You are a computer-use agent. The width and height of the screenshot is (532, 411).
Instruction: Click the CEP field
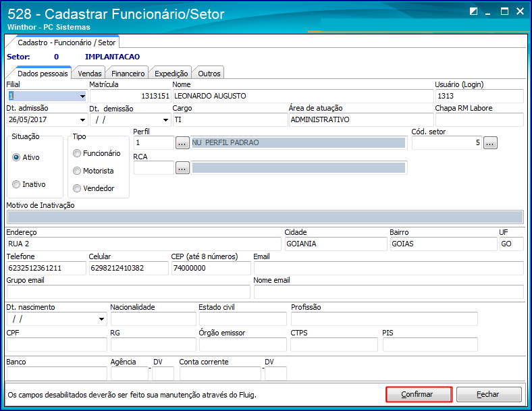tap(211, 268)
